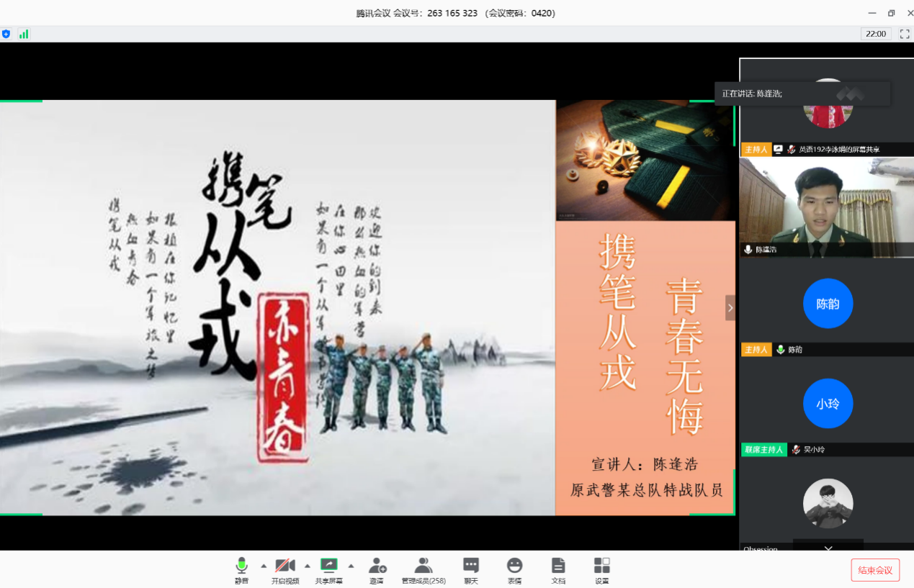The height and width of the screenshot is (588, 914).
Task: Expand the audio options arrow beside mute
Action: click(263, 565)
